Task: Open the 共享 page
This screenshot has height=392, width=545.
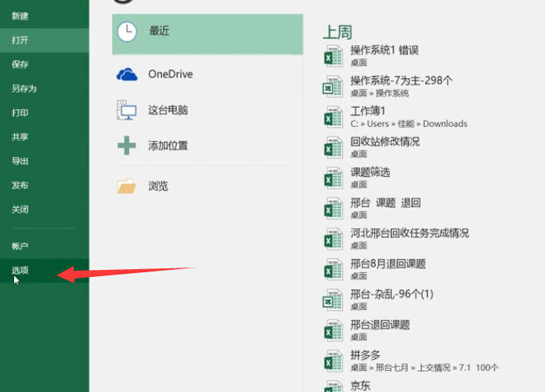Action: [x=45, y=137]
